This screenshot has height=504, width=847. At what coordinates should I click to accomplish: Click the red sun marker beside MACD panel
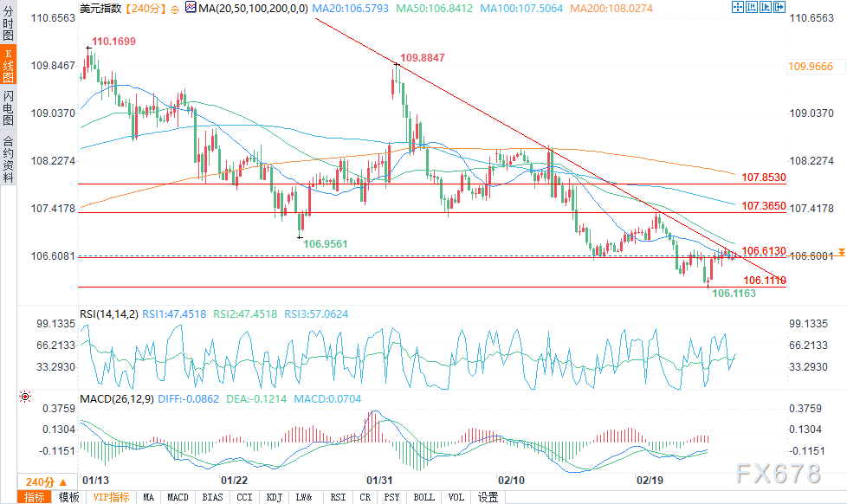pyautogui.click(x=24, y=397)
